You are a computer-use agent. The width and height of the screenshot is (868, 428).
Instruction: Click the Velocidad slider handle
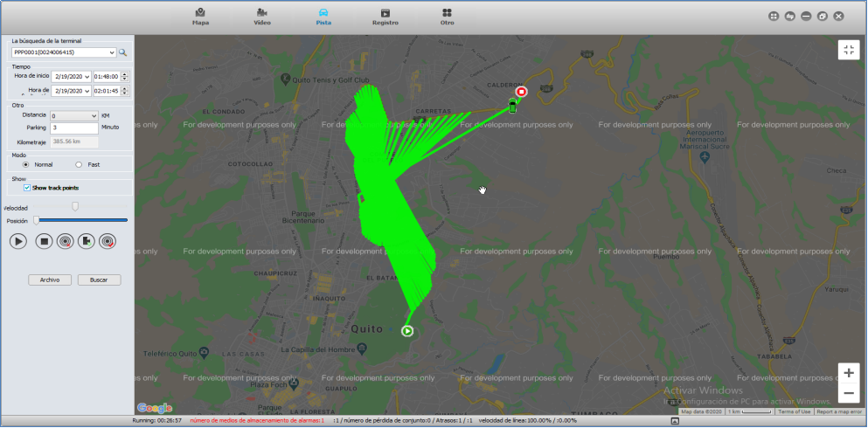[75, 206]
